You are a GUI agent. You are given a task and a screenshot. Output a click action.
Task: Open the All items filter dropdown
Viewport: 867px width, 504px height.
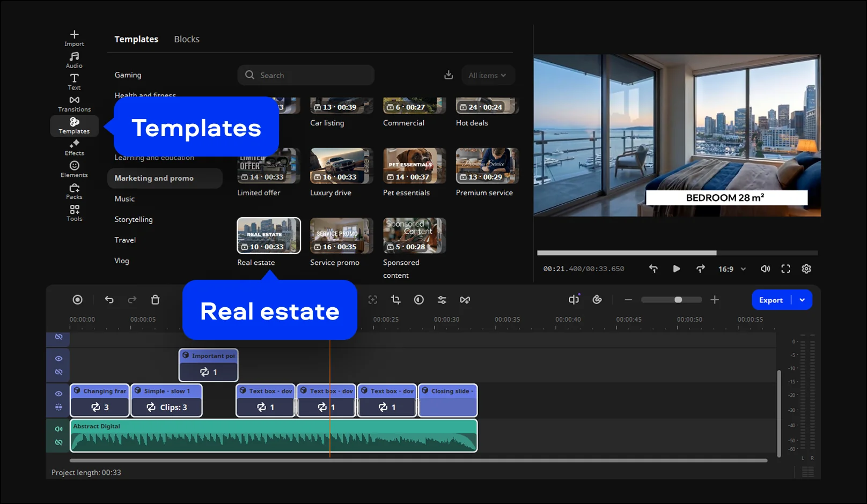coord(488,75)
